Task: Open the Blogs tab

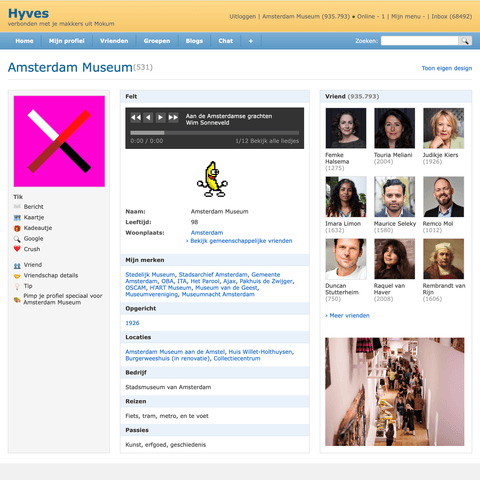Action: 194,41
